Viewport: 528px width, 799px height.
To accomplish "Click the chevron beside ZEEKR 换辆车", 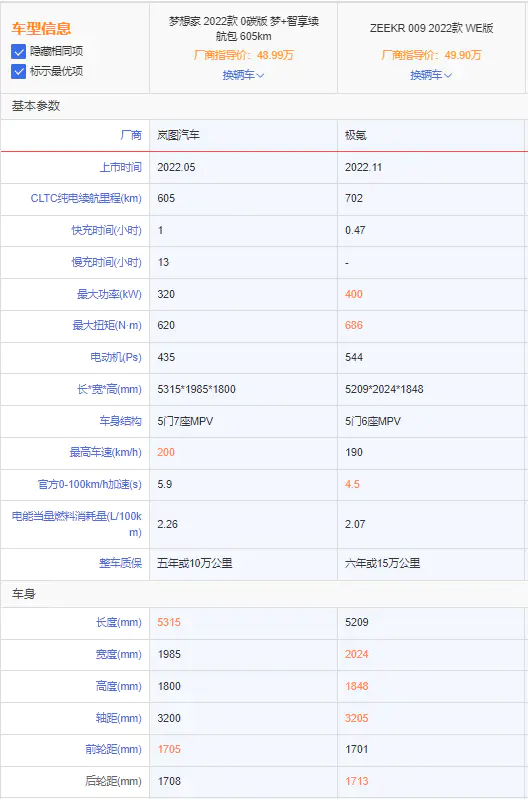I will [x=448, y=75].
